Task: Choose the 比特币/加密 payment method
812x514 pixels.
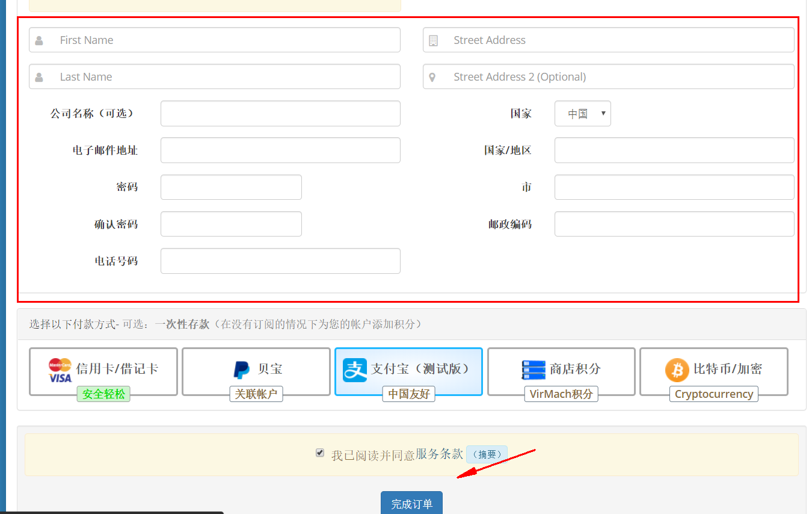Action: click(713, 368)
